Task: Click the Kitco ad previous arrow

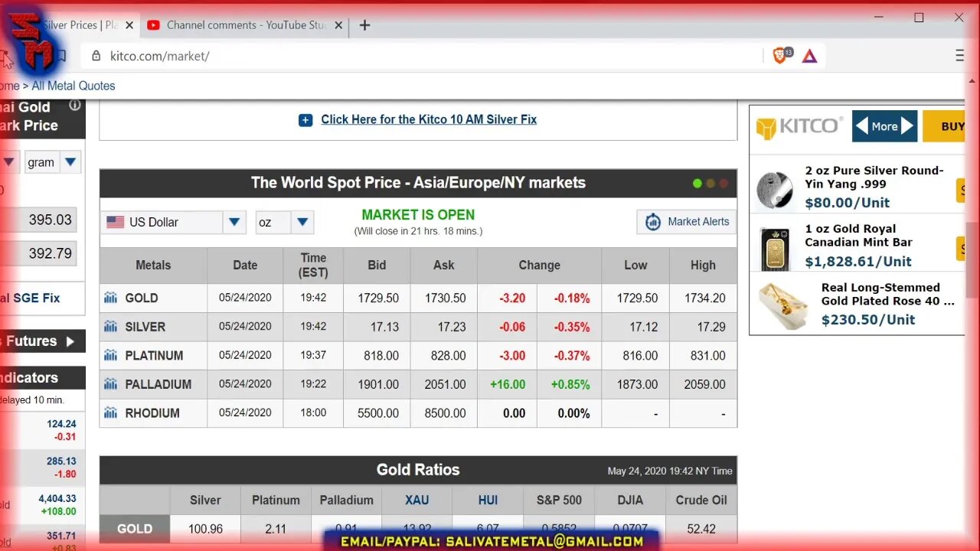Action: click(x=861, y=126)
